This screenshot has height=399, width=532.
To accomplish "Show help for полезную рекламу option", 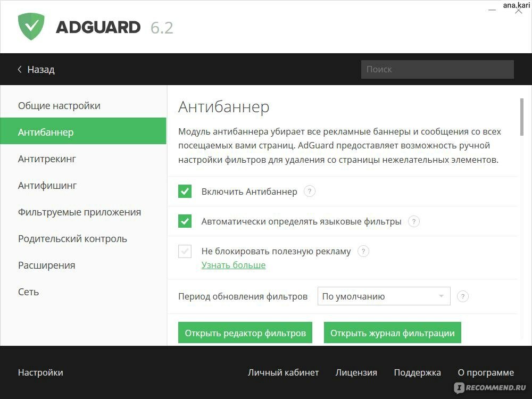I will coord(363,252).
